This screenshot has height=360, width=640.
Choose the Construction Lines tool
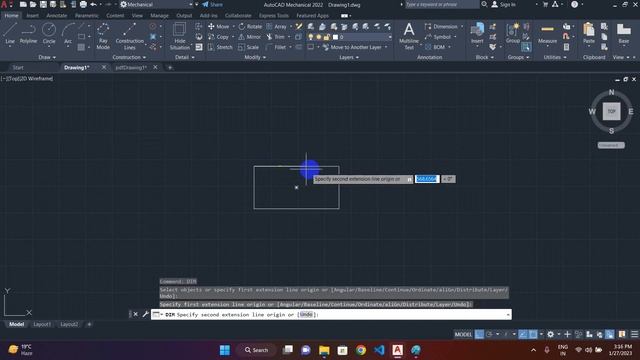click(x=129, y=36)
